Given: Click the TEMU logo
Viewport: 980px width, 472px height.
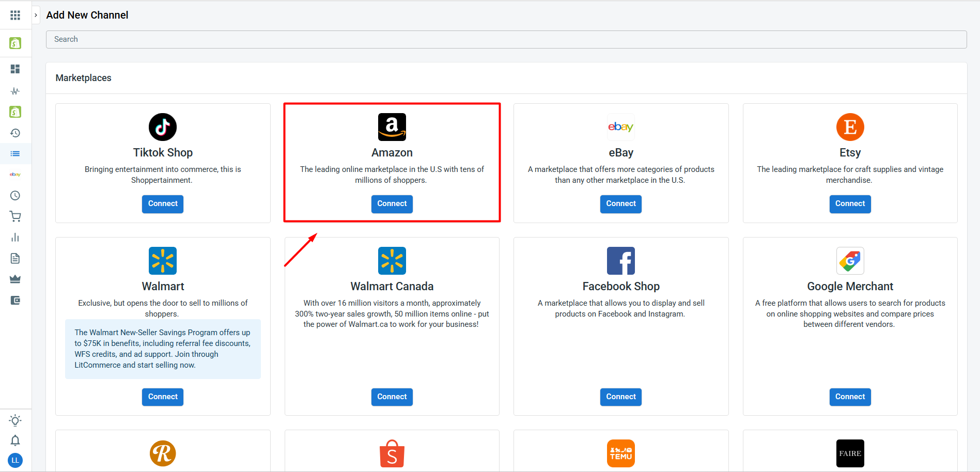Looking at the screenshot, I should tap(621, 453).
